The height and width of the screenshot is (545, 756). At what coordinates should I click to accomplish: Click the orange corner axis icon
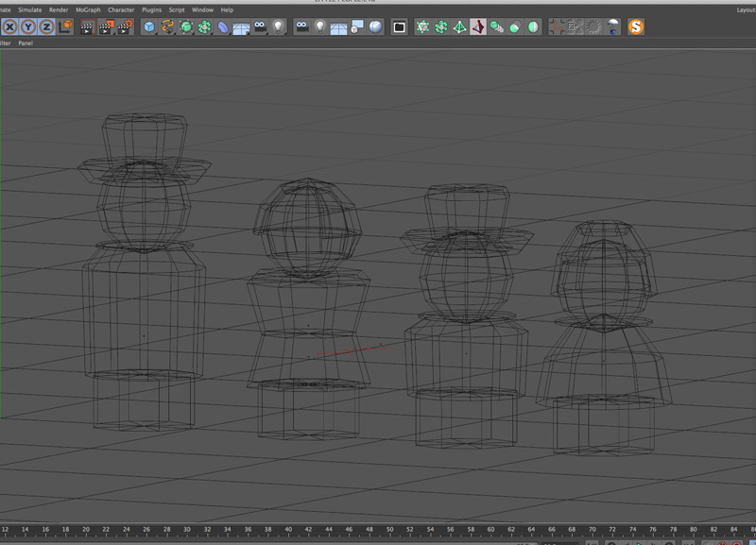coord(557,27)
